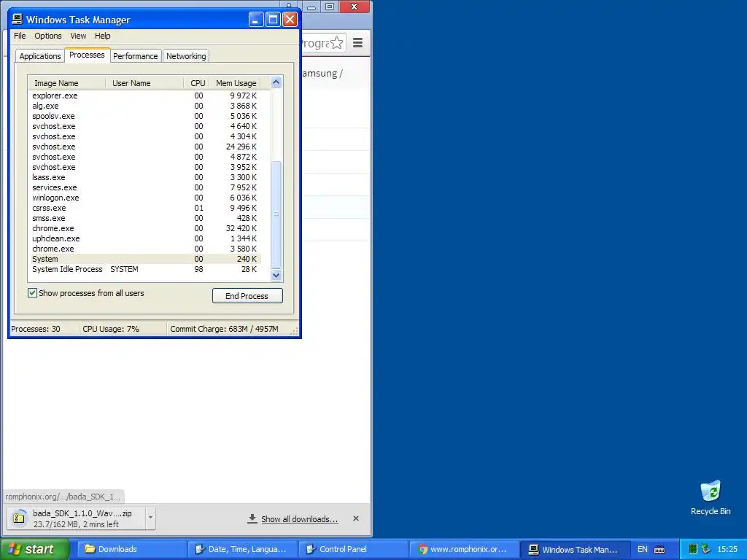747x560 pixels.
Task: Sort by Mem Usage column header
Action: [236, 83]
